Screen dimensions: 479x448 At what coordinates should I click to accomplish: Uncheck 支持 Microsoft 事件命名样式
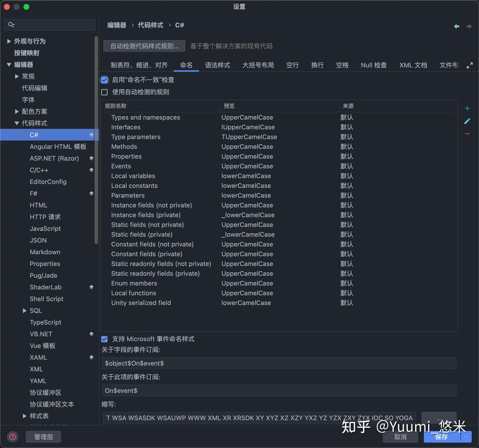click(104, 339)
